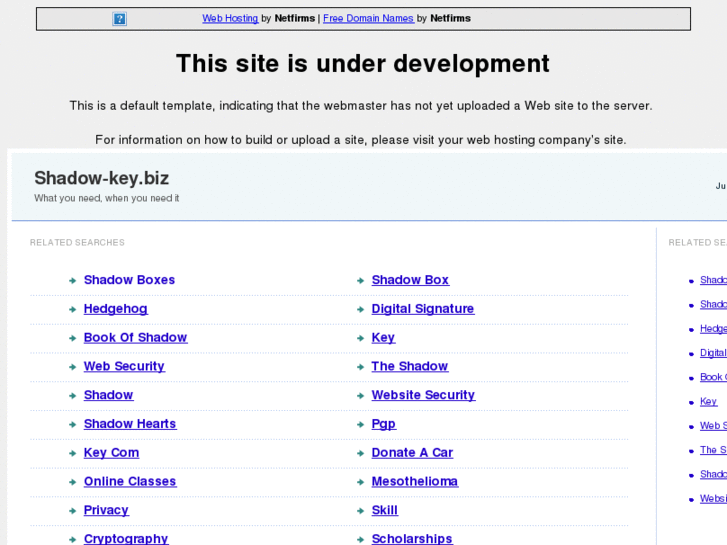The image size is (727, 545).
Task: Click the 'What you need, when you need it' tagline
Action: click(x=107, y=198)
